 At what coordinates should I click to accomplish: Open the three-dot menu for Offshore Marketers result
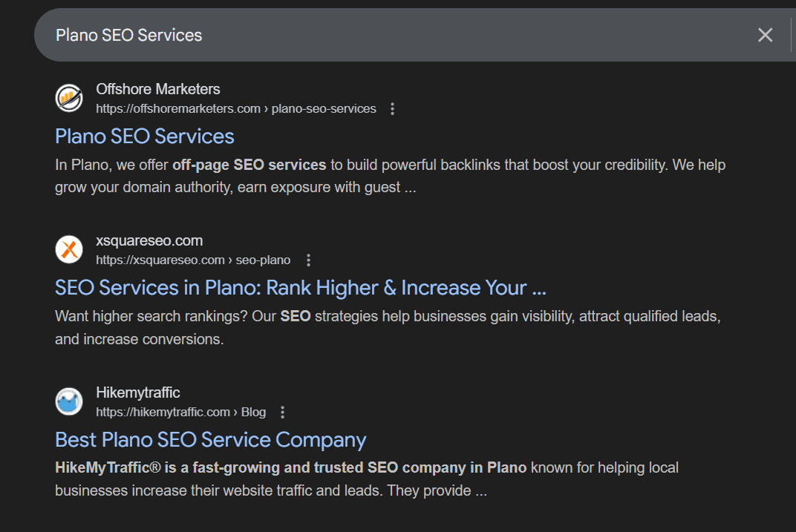coord(392,108)
